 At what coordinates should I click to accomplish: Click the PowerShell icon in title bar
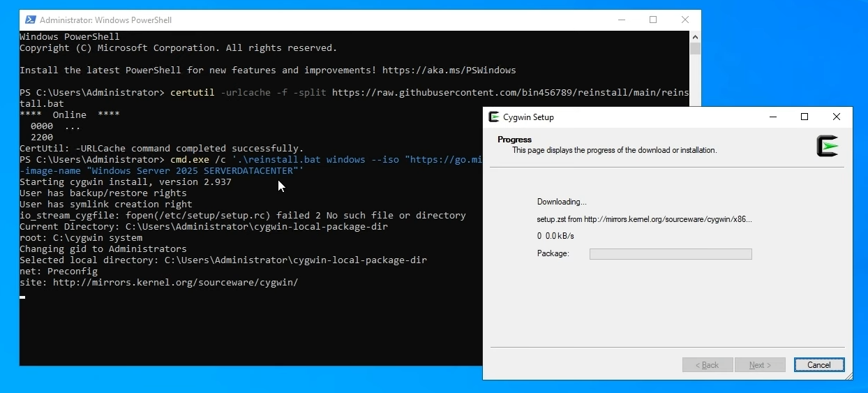(29, 20)
